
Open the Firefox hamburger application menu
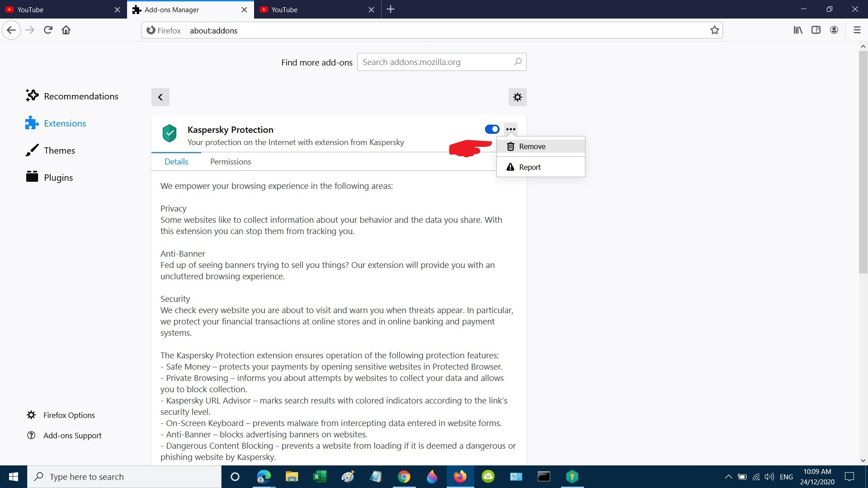[x=857, y=30]
